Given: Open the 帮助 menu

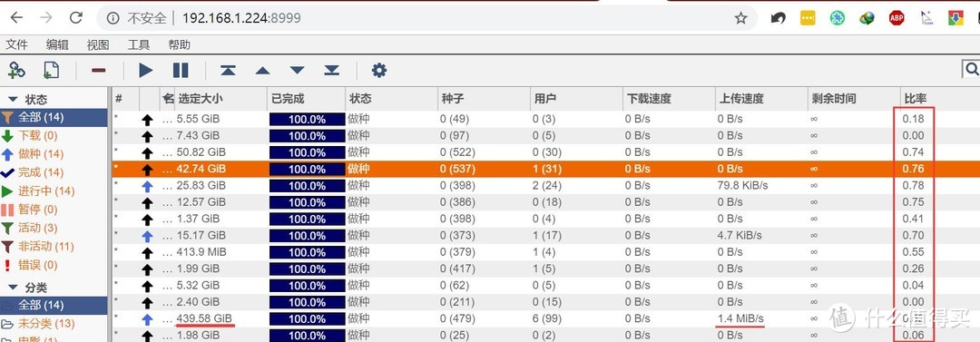Looking at the screenshot, I should pyautogui.click(x=180, y=45).
